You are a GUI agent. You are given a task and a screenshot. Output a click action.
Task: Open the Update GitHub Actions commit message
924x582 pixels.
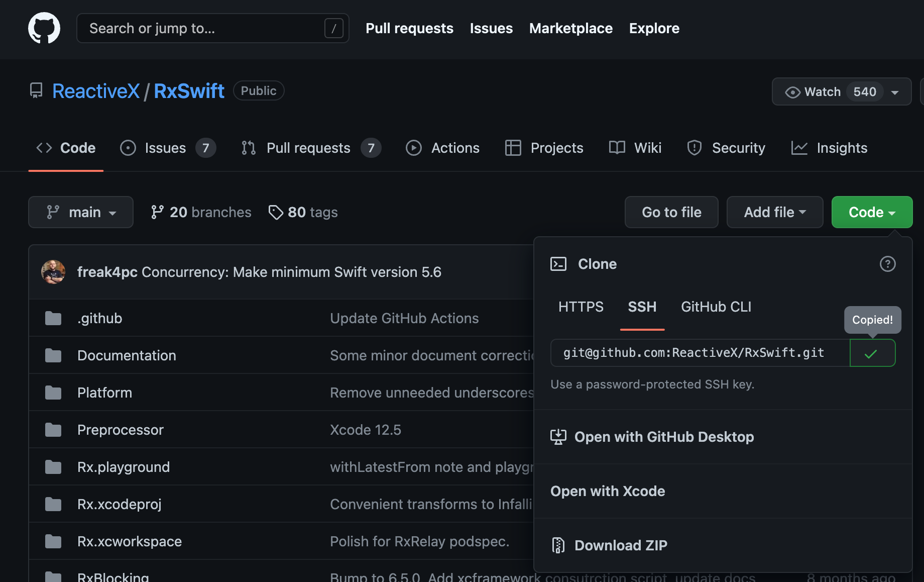(404, 318)
